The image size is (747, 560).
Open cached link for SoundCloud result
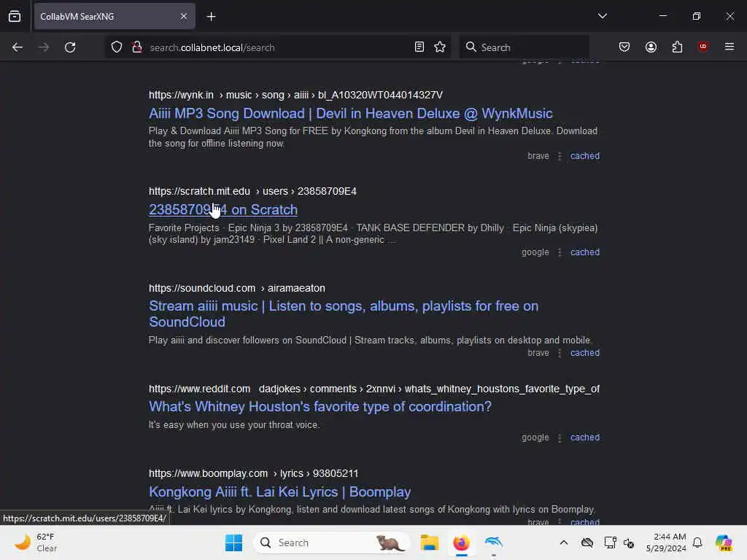[x=585, y=353]
